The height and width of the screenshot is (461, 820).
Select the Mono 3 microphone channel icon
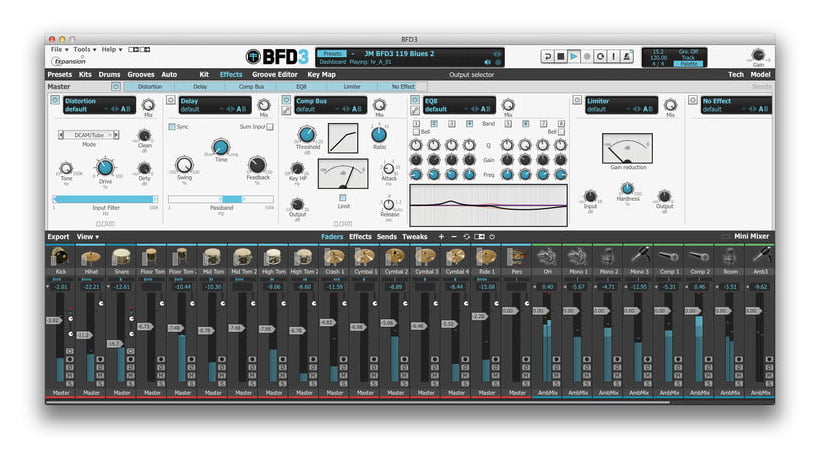click(x=639, y=257)
